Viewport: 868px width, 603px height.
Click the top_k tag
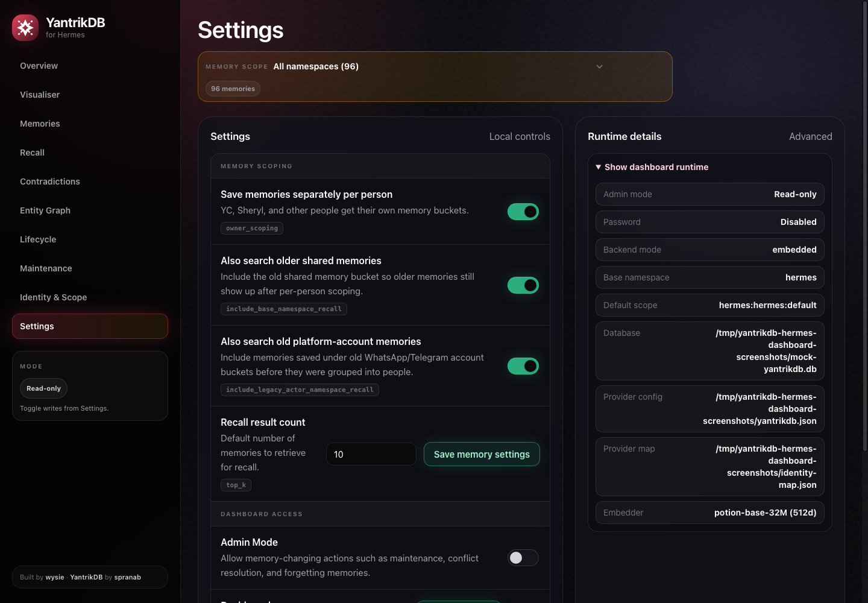pyautogui.click(x=236, y=485)
